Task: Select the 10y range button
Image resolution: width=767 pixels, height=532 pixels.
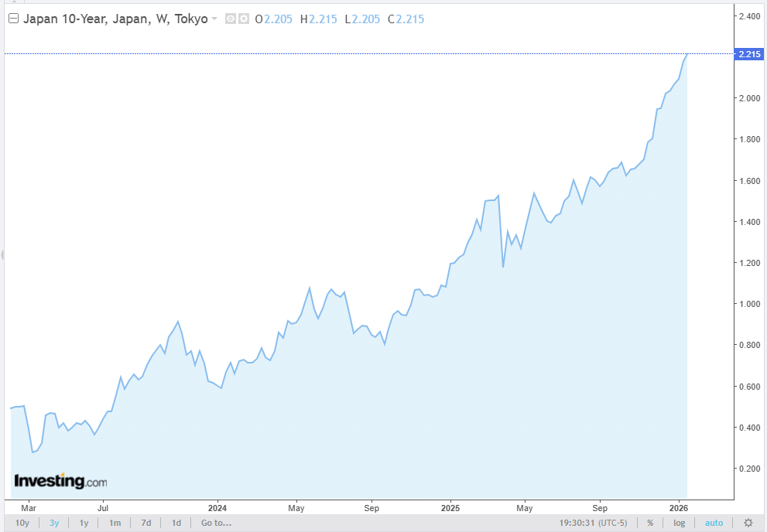Action: (22, 523)
